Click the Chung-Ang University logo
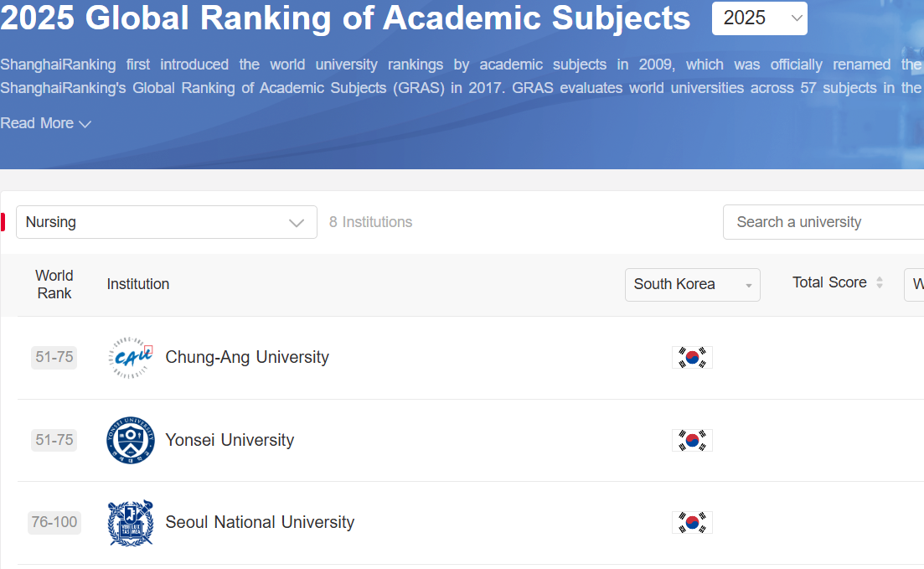The image size is (924, 569). (x=131, y=358)
